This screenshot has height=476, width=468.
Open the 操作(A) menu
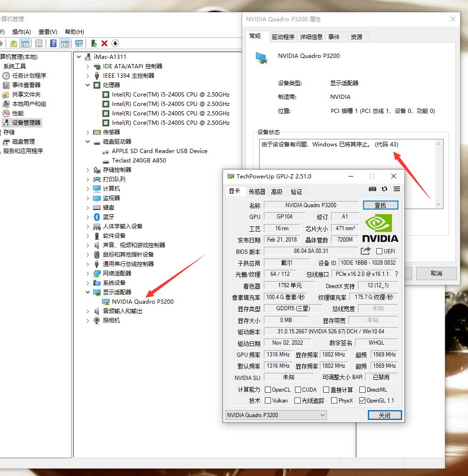coord(22,32)
